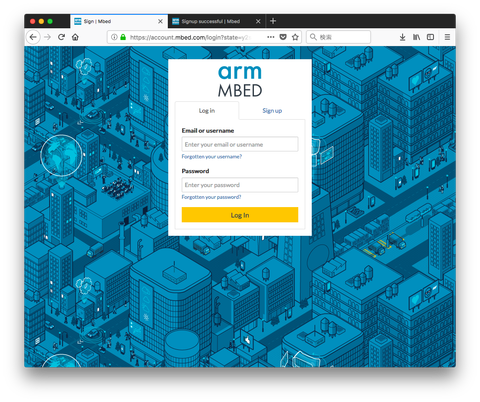Click the 'Email or username' label
The image size is (480, 402).
click(208, 131)
